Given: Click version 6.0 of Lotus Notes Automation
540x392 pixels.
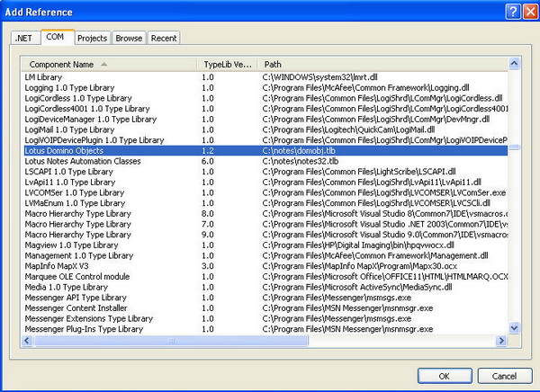Looking at the screenshot, I should [208, 161].
